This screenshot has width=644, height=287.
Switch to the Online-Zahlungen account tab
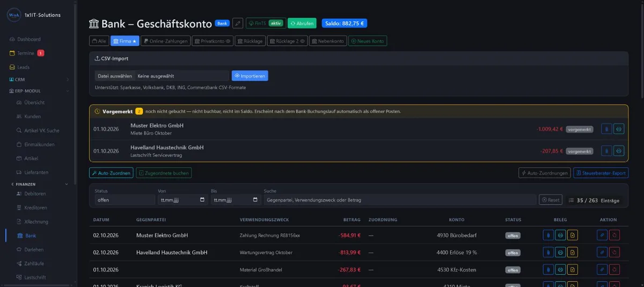(x=166, y=41)
